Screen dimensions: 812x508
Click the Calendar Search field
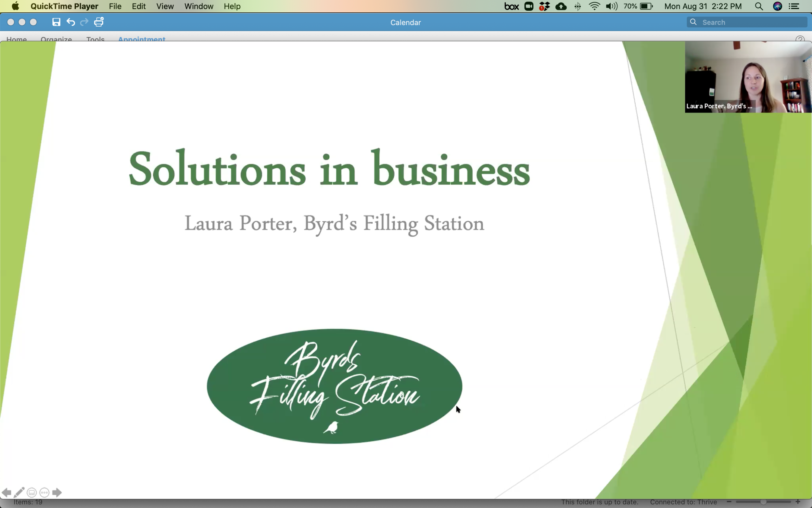click(x=747, y=22)
